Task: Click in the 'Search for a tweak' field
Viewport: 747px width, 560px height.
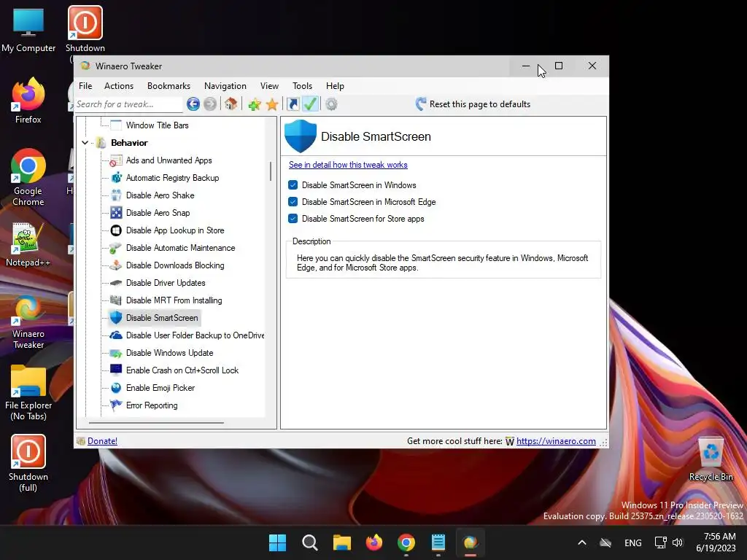Action: (128, 104)
